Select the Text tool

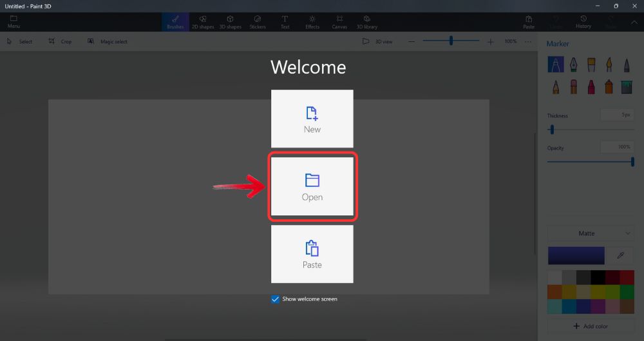coord(285,22)
